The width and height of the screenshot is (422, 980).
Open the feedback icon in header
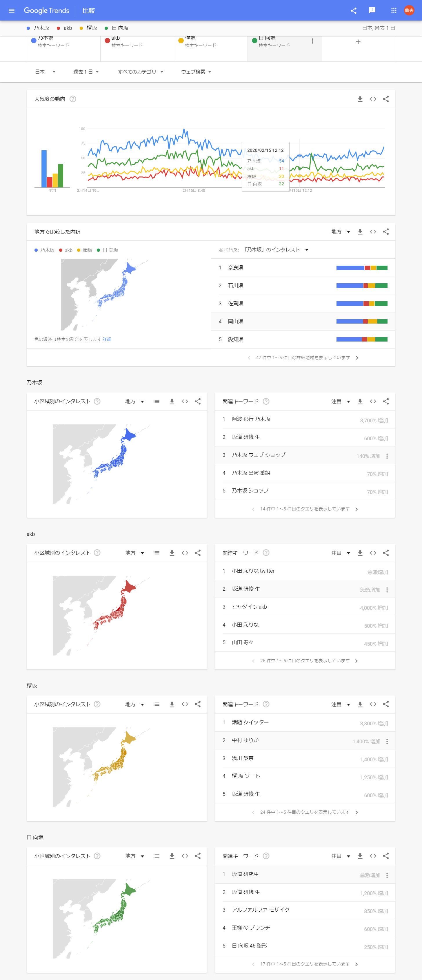click(x=372, y=10)
